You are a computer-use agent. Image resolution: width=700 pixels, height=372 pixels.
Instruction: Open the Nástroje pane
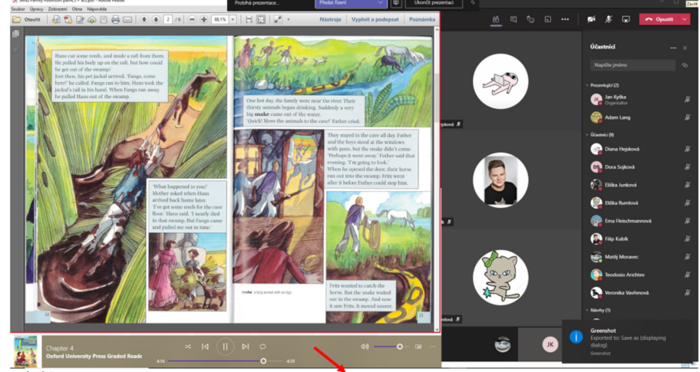click(x=330, y=20)
